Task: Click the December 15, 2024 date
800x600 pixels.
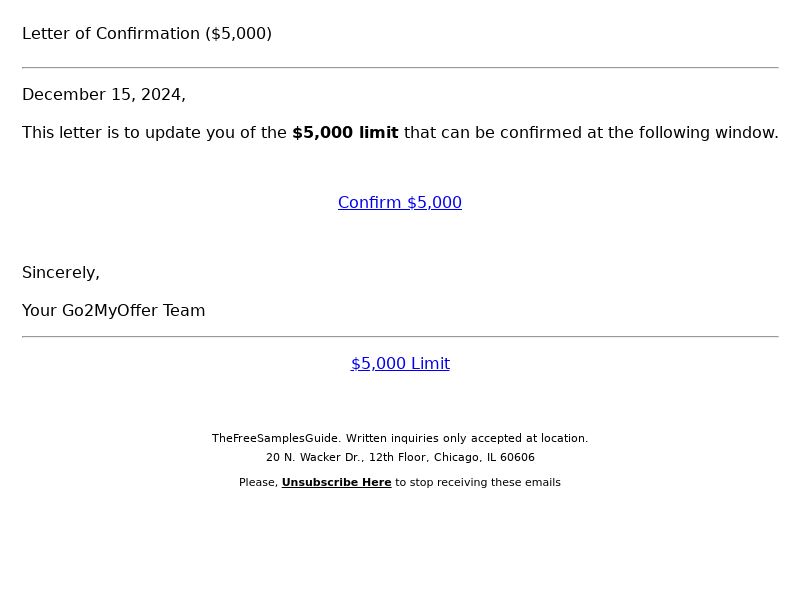Action: click(x=104, y=95)
